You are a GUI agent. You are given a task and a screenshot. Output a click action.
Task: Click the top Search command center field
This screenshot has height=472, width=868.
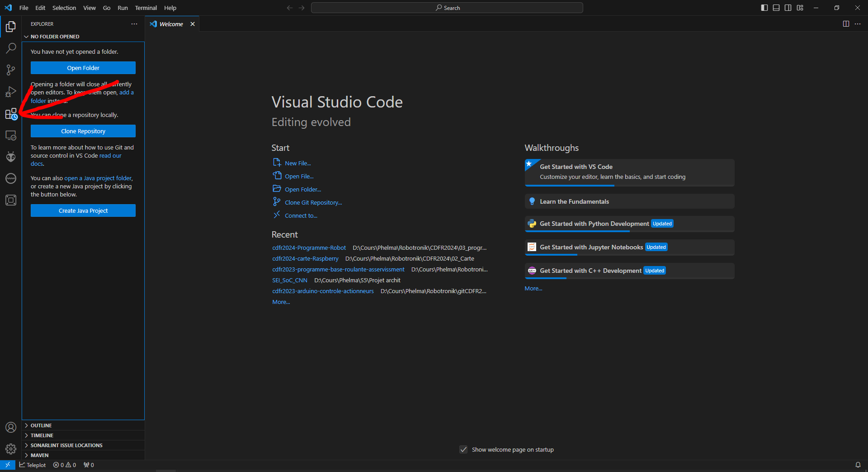[x=447, y=8]
